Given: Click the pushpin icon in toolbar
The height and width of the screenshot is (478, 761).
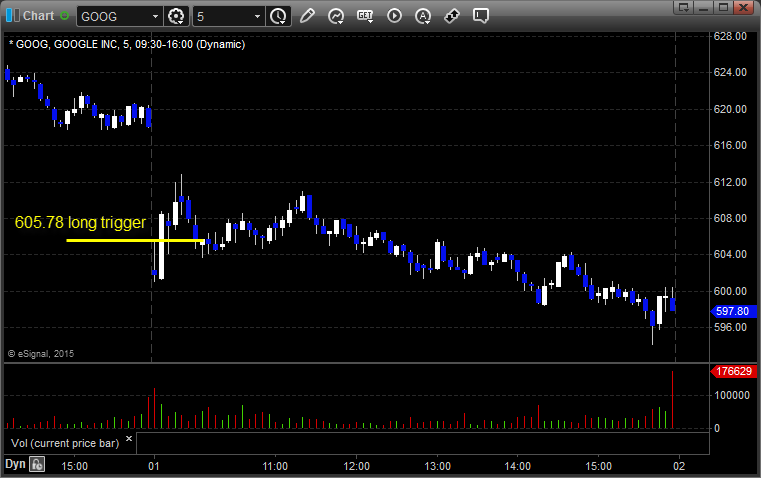Looking at the screenshot, I should [x=452, y=16].
